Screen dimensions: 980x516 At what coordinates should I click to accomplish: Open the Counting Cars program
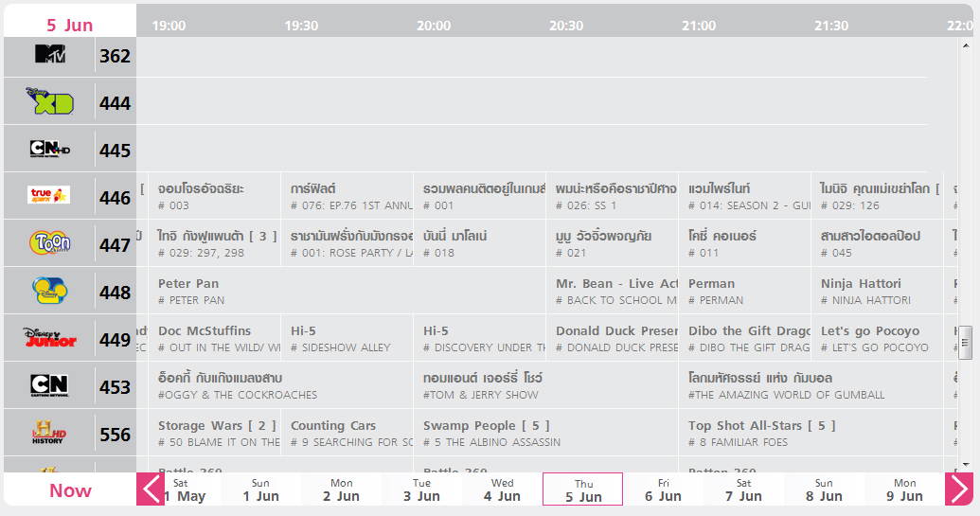point(347,434)
